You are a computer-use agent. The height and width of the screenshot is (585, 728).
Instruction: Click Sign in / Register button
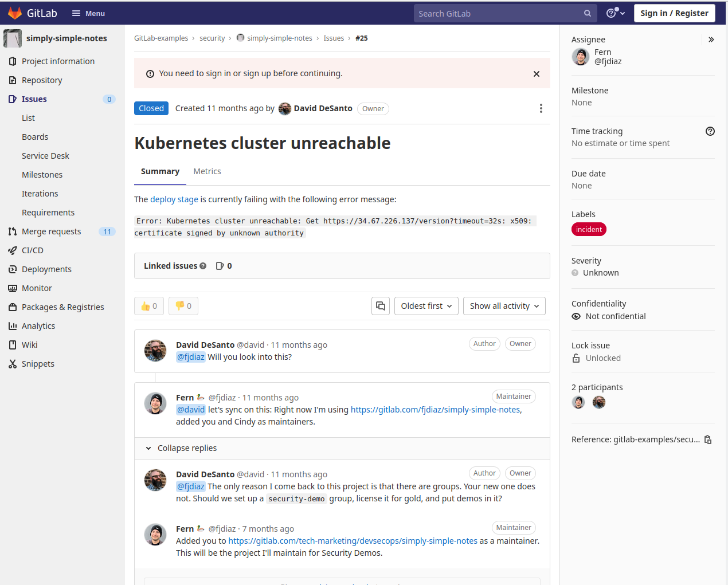tap(674, 13)
